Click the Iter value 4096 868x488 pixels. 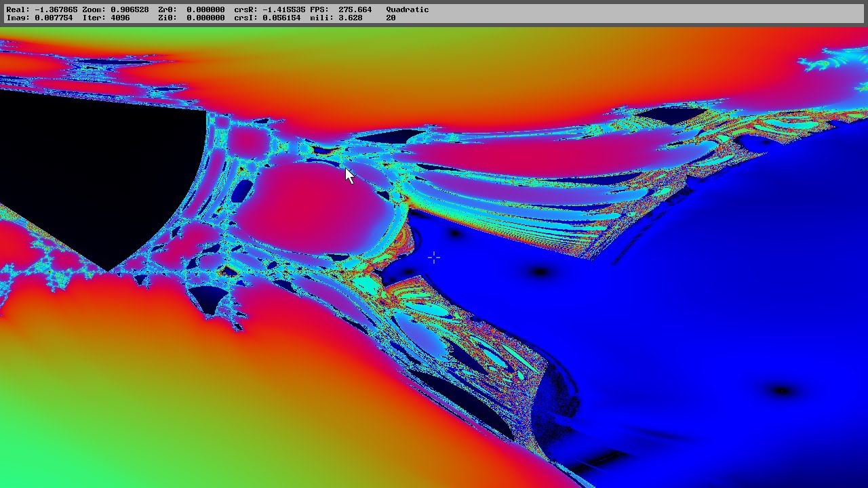pos(120,18)
